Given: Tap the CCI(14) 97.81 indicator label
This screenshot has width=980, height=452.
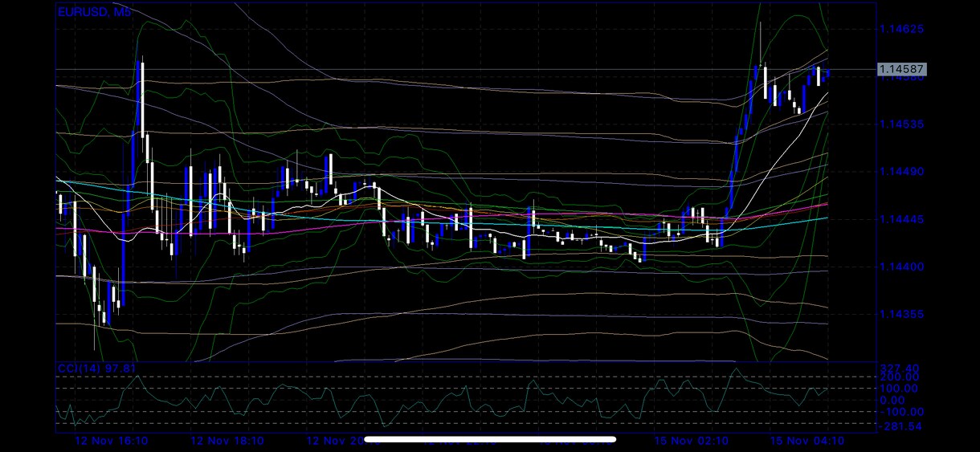Looking at the screenshot, I should (x=96, y=369).
